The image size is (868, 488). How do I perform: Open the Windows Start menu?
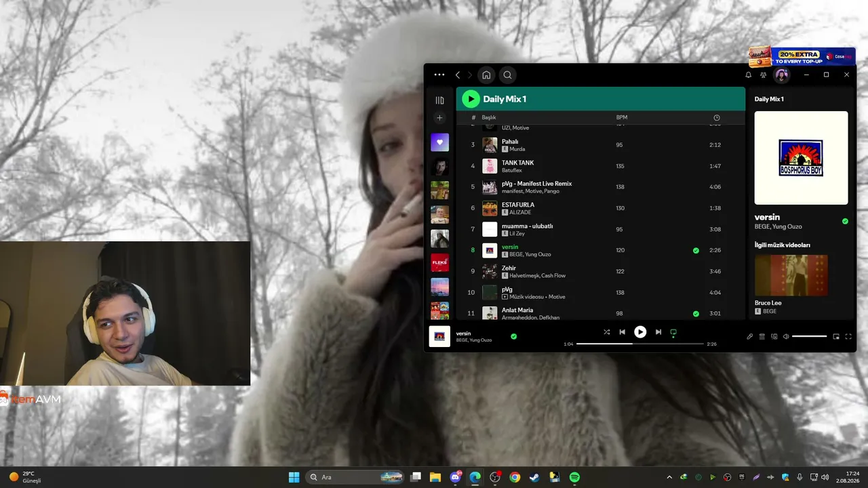(294, 477)
